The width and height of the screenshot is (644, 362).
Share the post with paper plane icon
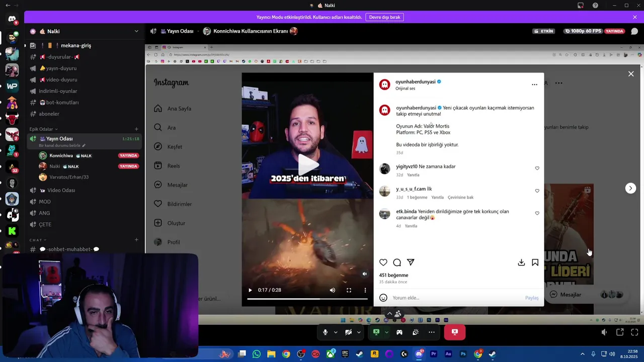pos(411,262)
